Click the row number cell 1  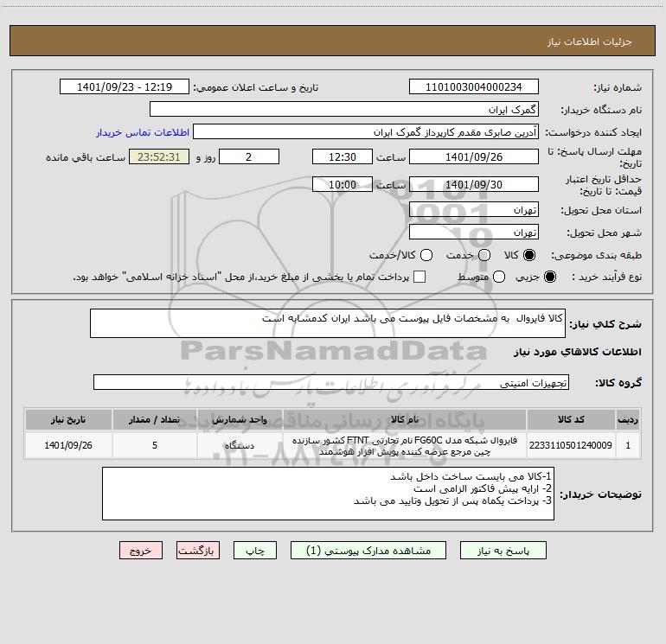(628, 445)
